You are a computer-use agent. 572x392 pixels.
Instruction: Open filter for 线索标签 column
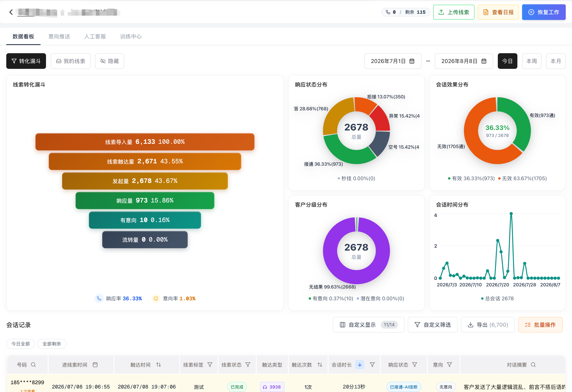click(210, 364)
